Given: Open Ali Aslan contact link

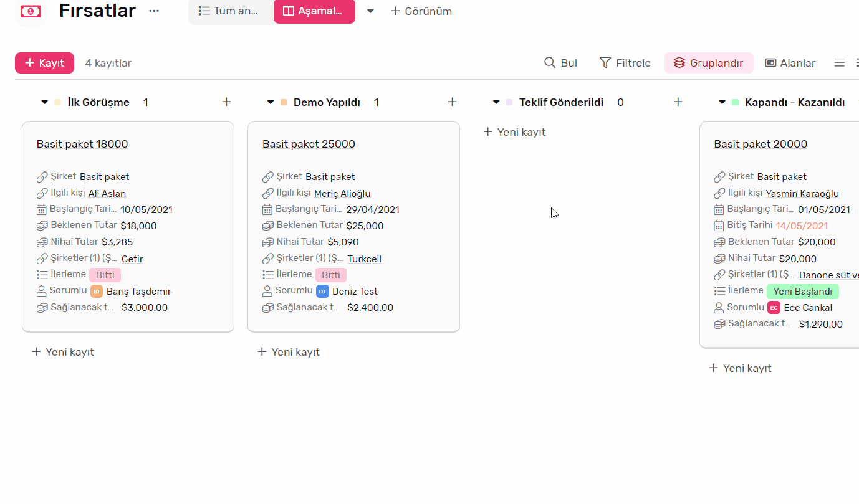Looking at the screenshot, I should [x=107, y=194].
